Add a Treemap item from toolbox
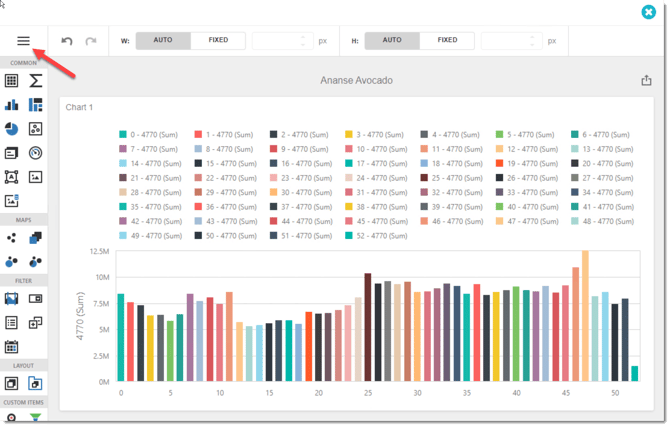This screenshot has width=670, height=427. click(35, 105)
